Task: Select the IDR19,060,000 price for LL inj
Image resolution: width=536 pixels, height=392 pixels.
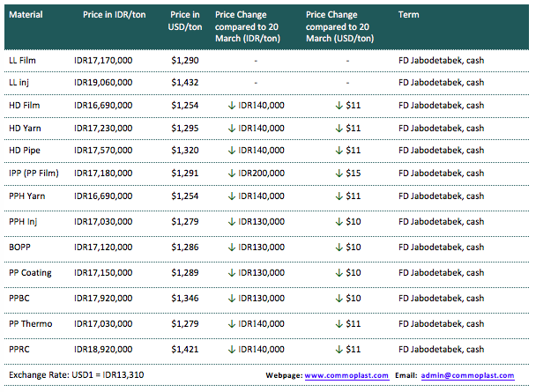Action: click(x=103, y=83)
